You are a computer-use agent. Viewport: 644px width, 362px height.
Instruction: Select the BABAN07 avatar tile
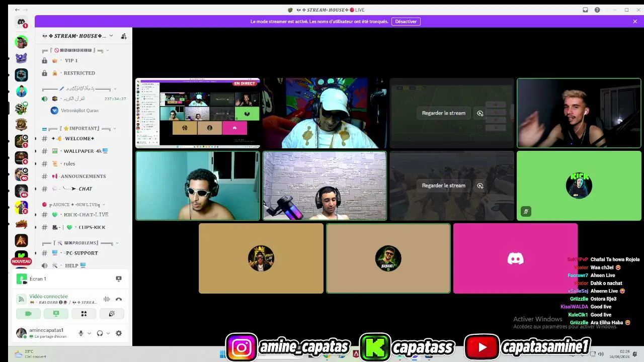(388, 258)
